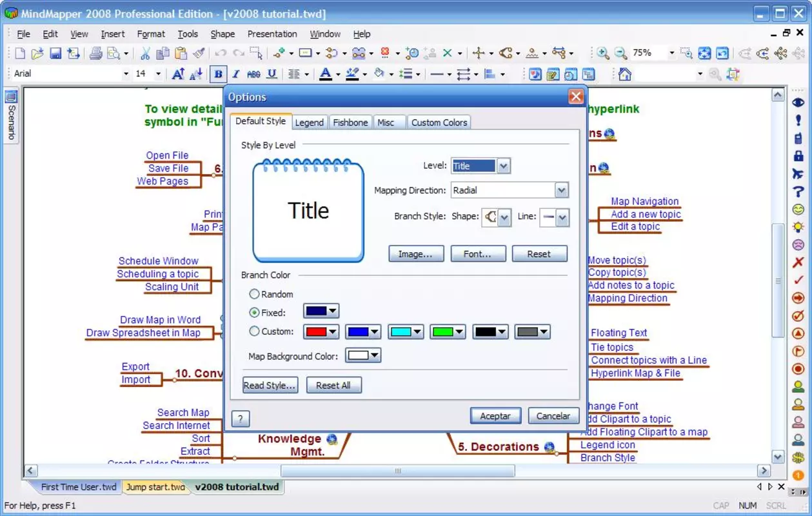Image resolution: width=812 pixels, height=516 pixels.
Task: Click the Decrease font size icon
Action: (196, 74)
